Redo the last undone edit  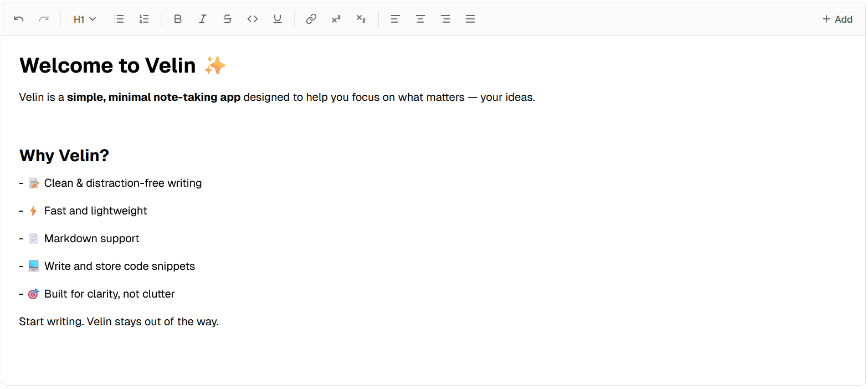pyautogui.click(x=44, y=19)
